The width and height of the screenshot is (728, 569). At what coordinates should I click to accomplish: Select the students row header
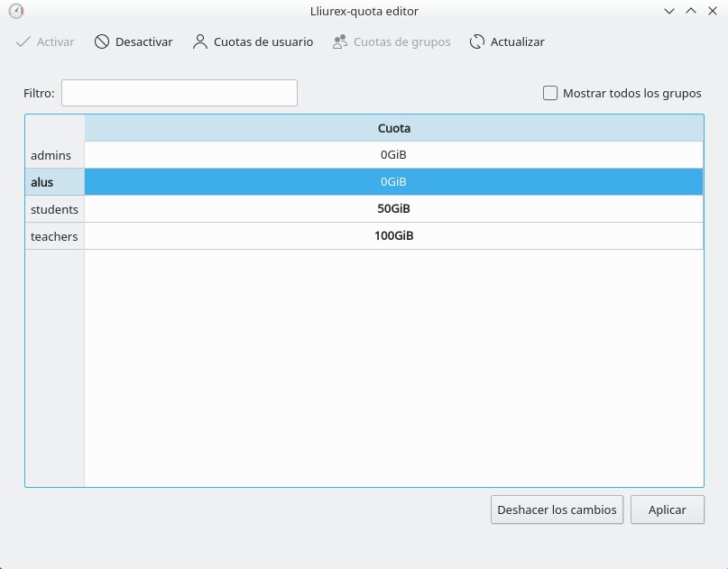(x=55, y=209)
